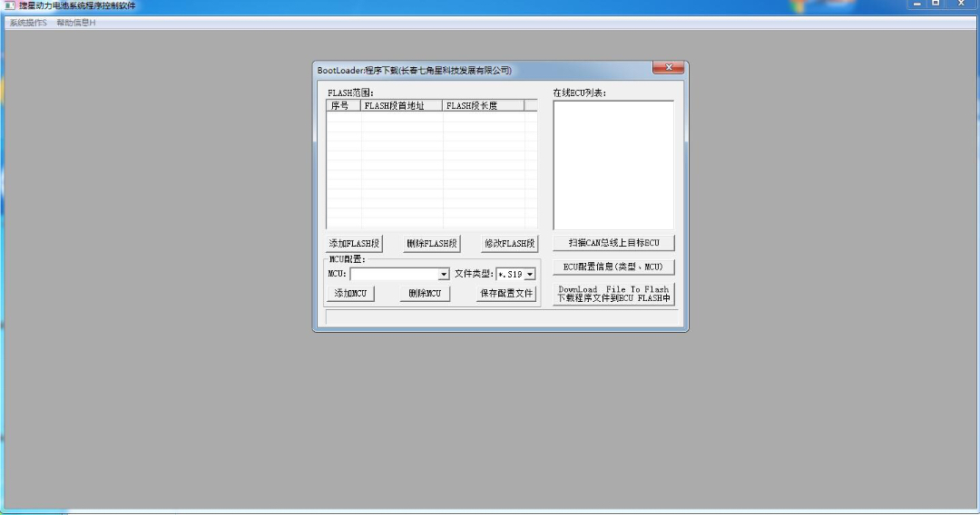Expand the 文件类型 *.S19 dropdown
Screen dimensions: 980x515
coord(529,274)
